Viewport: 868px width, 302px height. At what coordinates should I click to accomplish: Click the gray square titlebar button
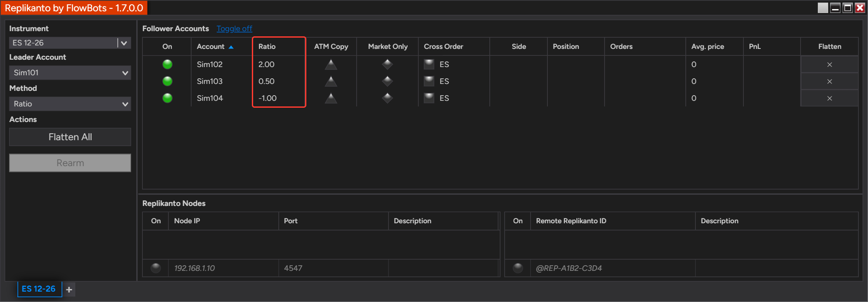pos(823,8)
